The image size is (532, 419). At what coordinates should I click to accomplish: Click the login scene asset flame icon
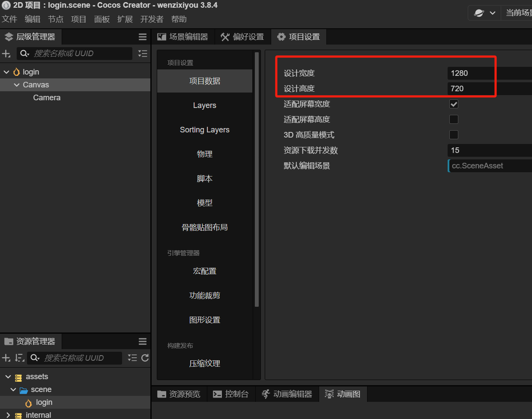tap(29, 403)
